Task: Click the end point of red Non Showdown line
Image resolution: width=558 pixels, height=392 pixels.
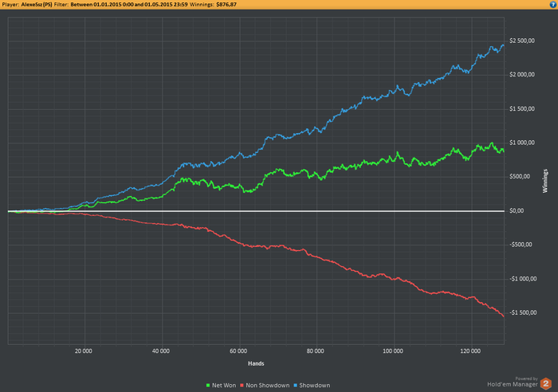Action: (x=503, y=316)
